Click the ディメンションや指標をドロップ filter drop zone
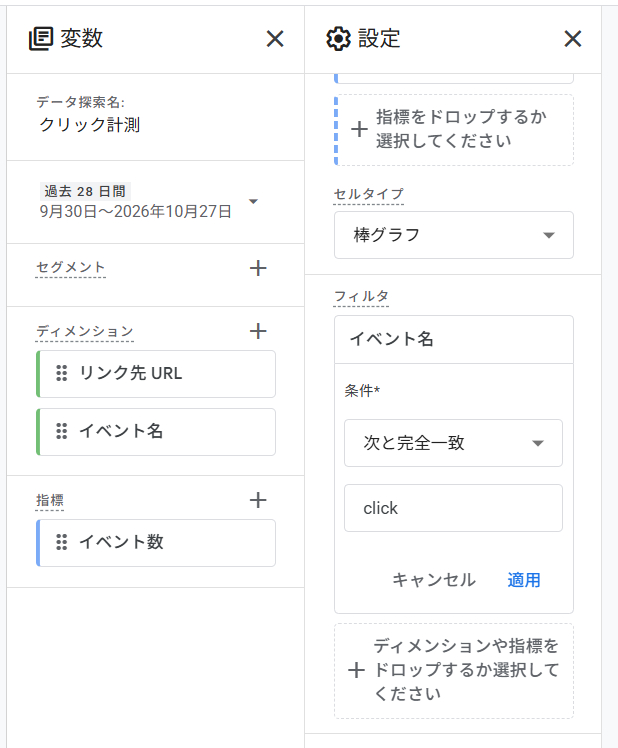Image resolution: width=618 pixels, height=748 pixels. point(454,671)
